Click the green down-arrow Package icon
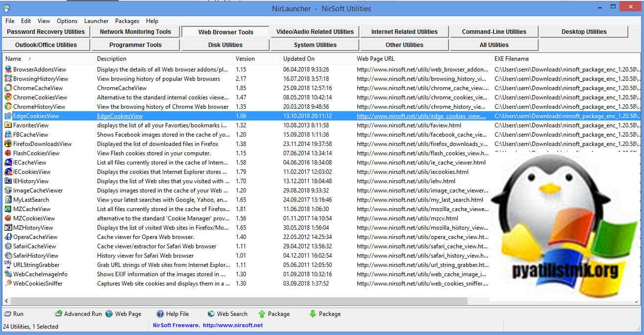 (x=313, y=314)
